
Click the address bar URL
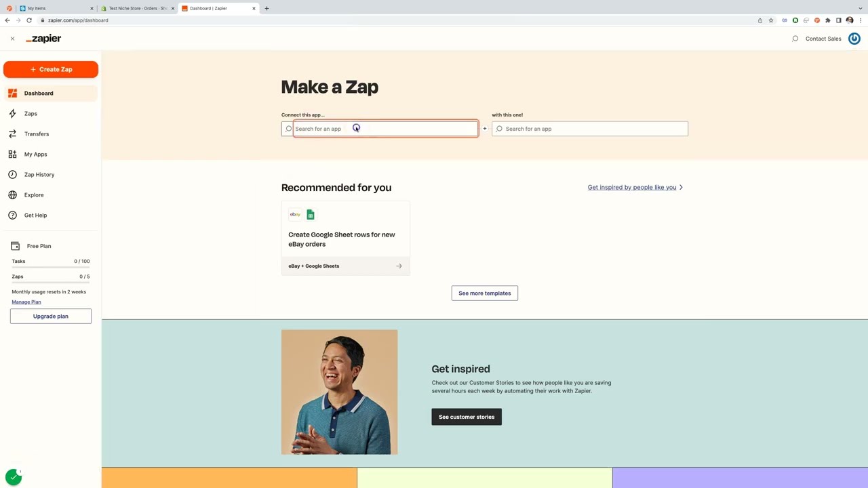click(78, 20)
